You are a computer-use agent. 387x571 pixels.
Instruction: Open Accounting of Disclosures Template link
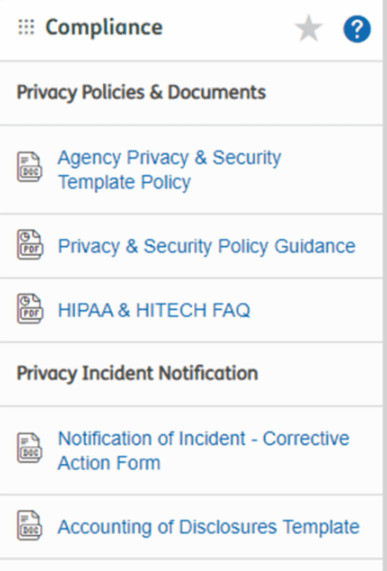click(x=209, y=527)
